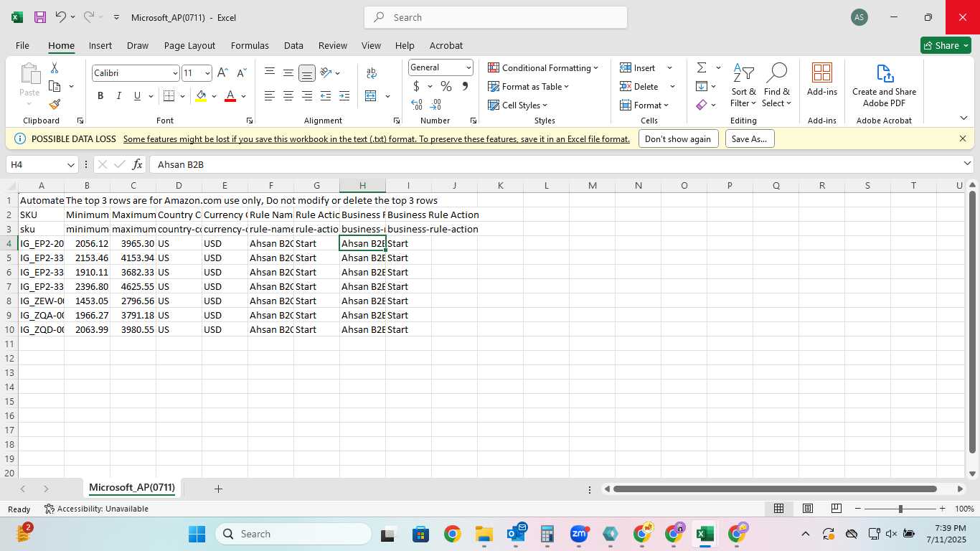Click the Percent Style icon
The image size is (980, 551).
point(446,86)
